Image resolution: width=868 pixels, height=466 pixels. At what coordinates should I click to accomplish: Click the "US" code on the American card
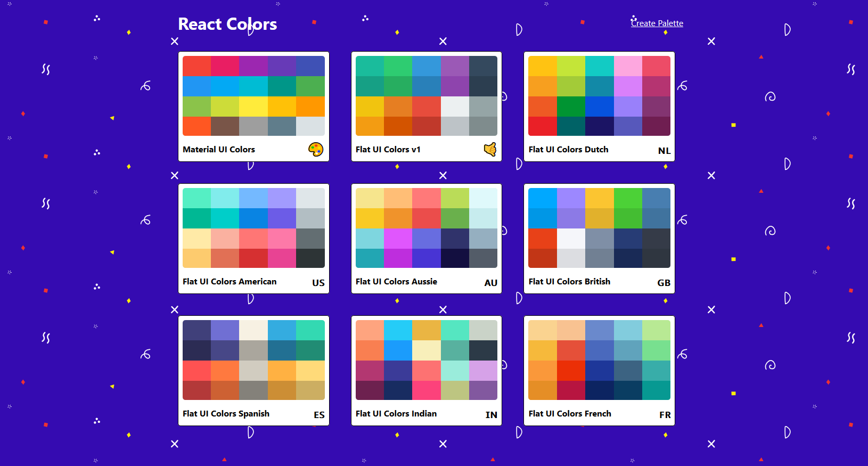point(318,283)
